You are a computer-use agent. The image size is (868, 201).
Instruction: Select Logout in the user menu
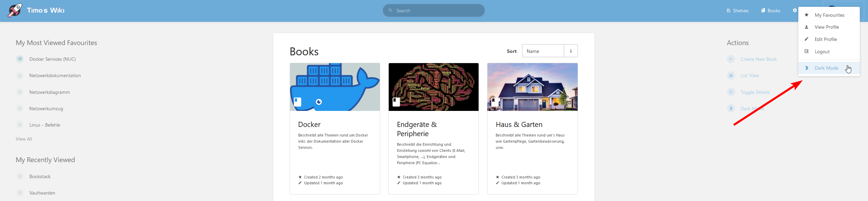[x=822, y=52]
